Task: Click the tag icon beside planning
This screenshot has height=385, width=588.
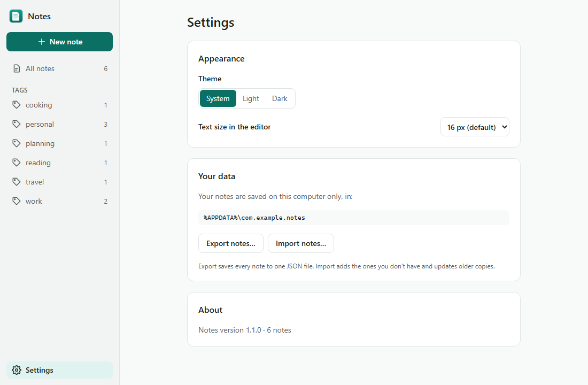Action: [x=16, y=143]
